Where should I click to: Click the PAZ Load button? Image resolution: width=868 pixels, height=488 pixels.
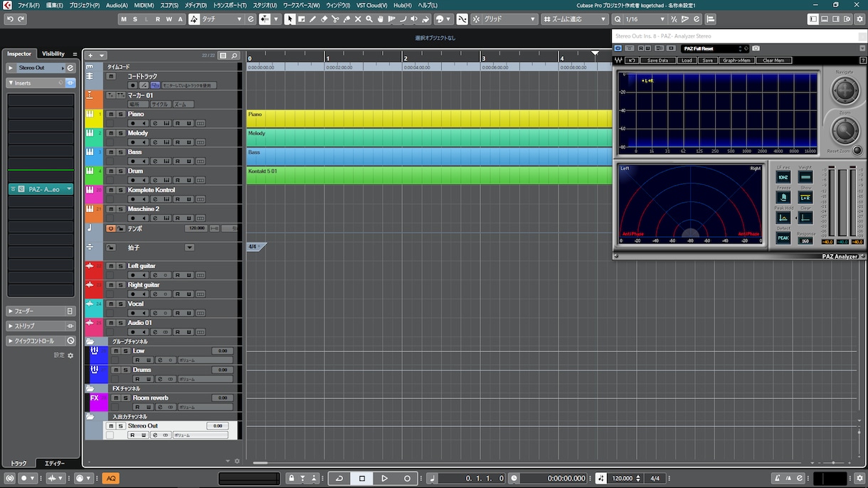(687, 60)
